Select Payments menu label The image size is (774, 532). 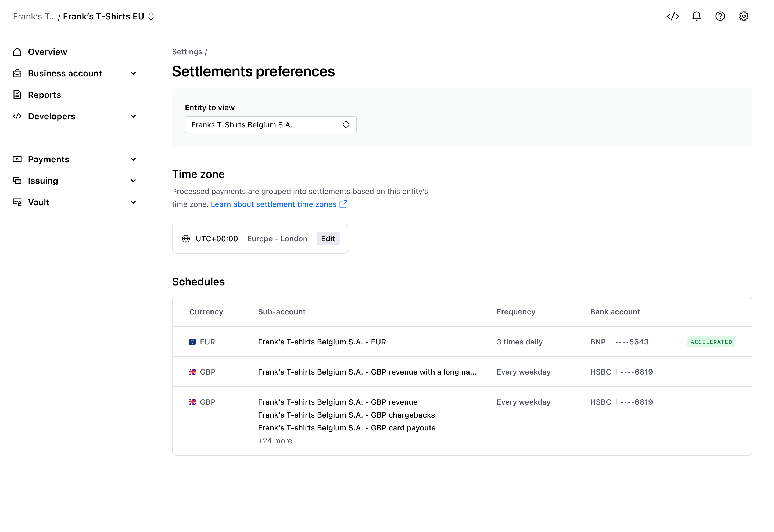point(49,159)
